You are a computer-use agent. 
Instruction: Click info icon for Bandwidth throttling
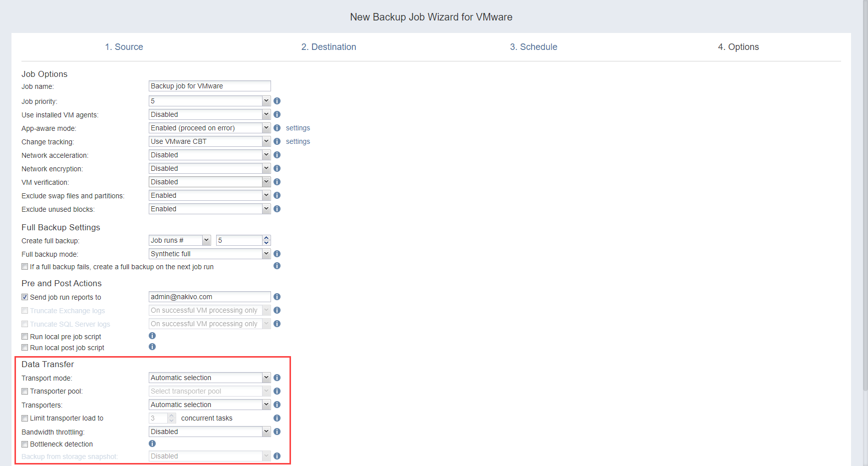point(277,432)
